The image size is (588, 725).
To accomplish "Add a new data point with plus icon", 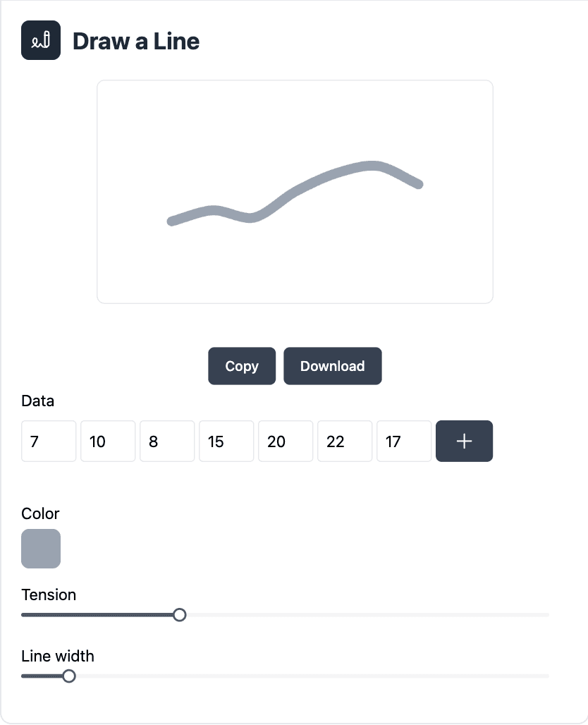I will pos(464,441).
